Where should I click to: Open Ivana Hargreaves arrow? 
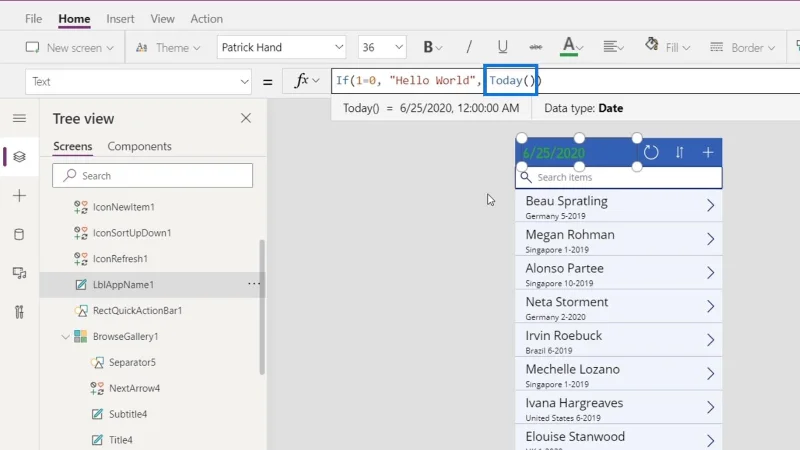click(710, 408)
